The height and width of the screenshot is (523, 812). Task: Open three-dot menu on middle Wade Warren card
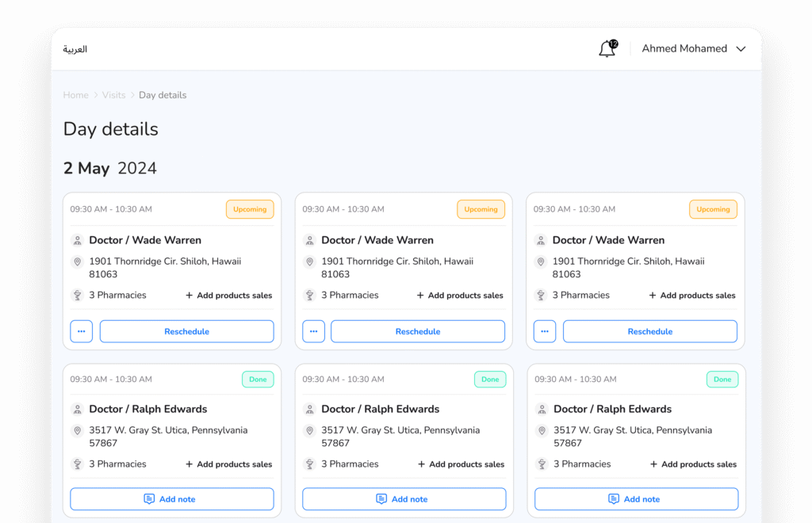click(x=314, y=331)
